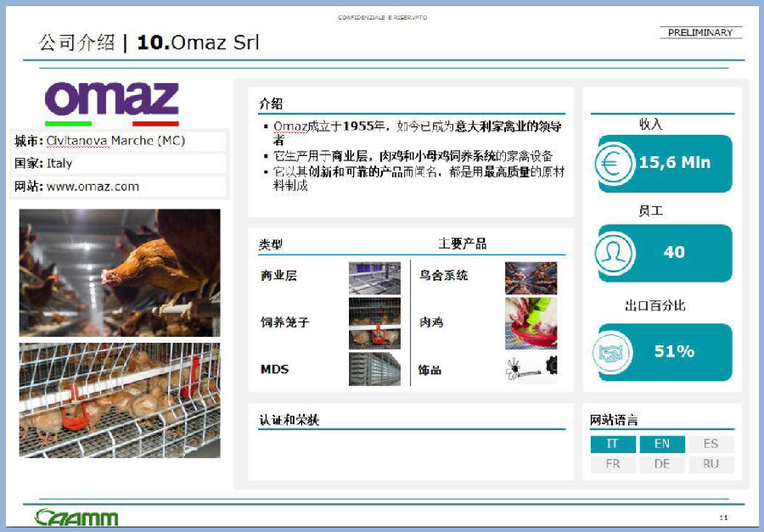This screenshot has width=764, height=532.
Task: Click the caged chicks photo
Action: [120, 400]
